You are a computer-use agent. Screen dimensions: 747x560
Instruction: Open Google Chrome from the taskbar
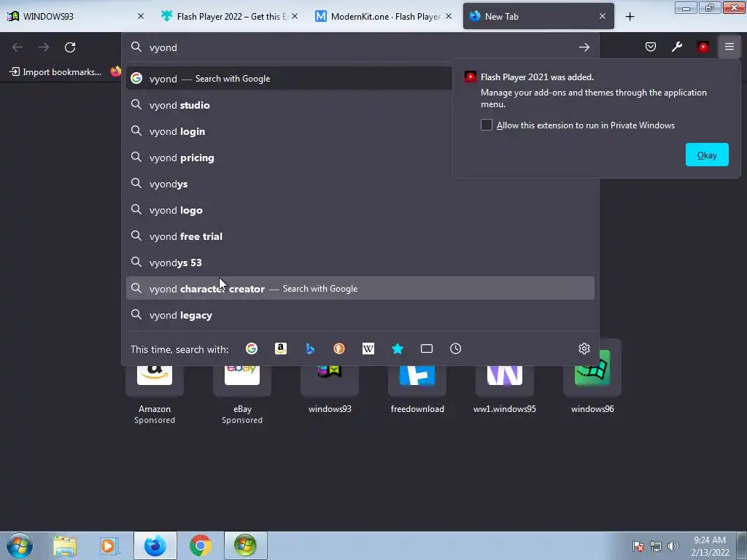tap(201, 545)
